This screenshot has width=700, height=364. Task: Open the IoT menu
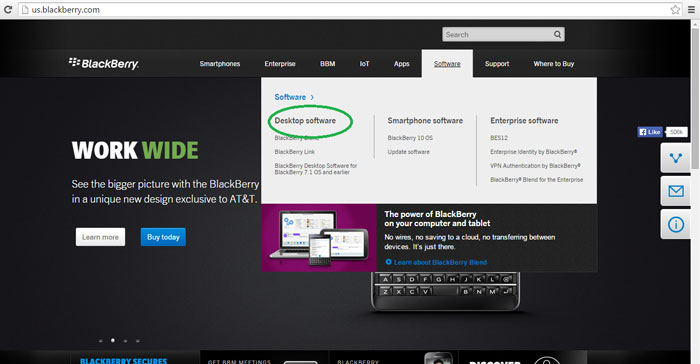click(365, 64)
